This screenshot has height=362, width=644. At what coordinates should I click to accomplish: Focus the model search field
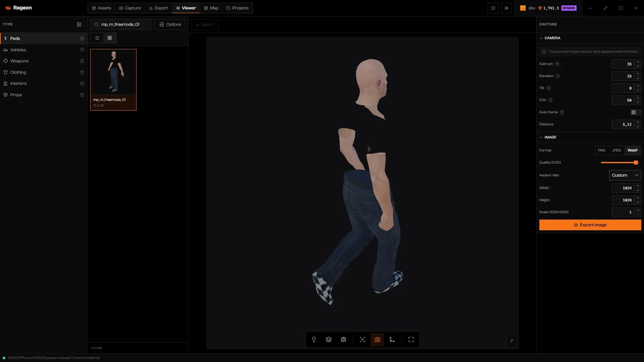[x=121, y=24]
